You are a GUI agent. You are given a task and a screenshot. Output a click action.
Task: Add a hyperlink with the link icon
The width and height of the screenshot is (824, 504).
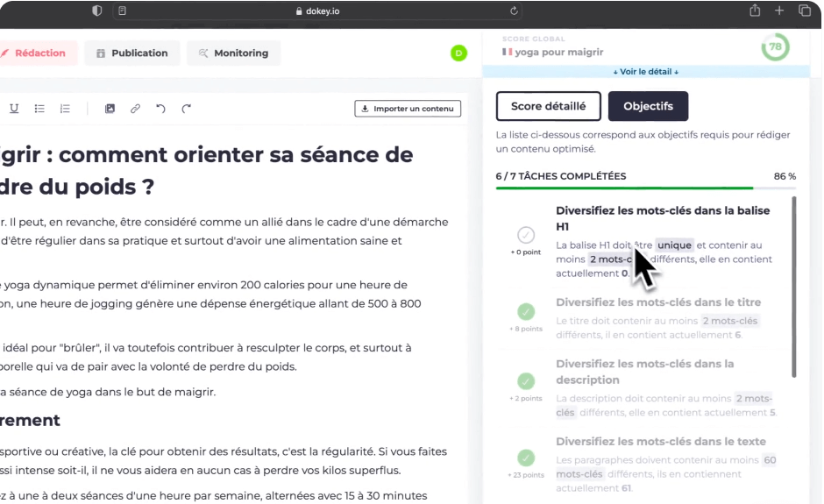135,109
